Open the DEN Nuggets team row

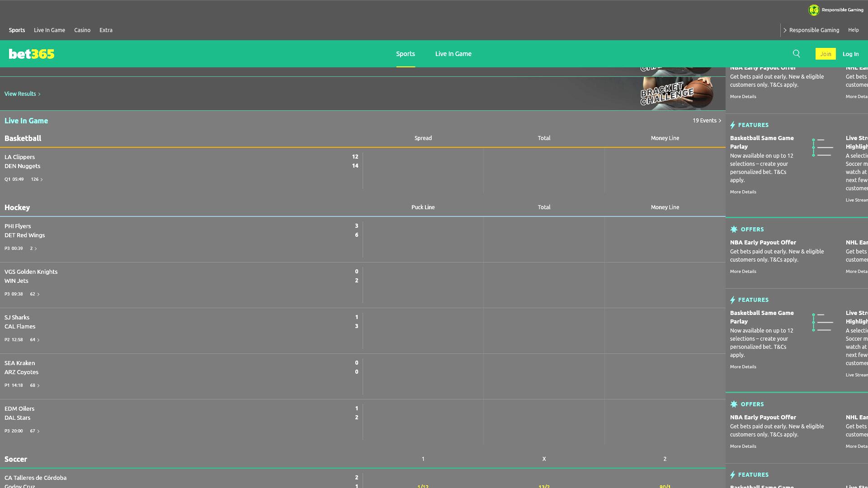point(22,166)
